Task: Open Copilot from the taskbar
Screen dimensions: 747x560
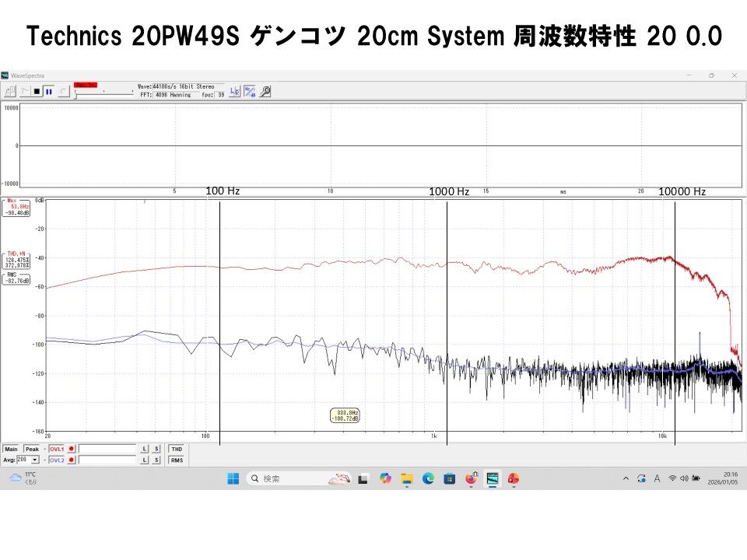Action: point(385,478)
